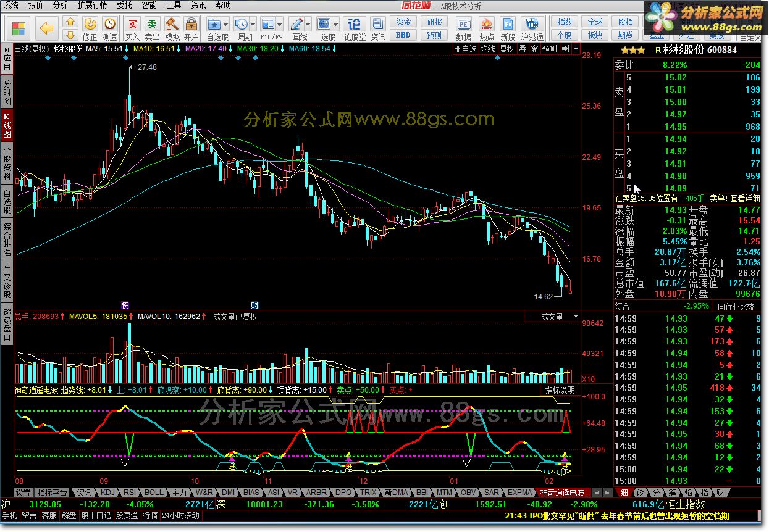Click the 24小时滚动 status bar item
This screenshot has width=769, height=532.
[180, 515]
